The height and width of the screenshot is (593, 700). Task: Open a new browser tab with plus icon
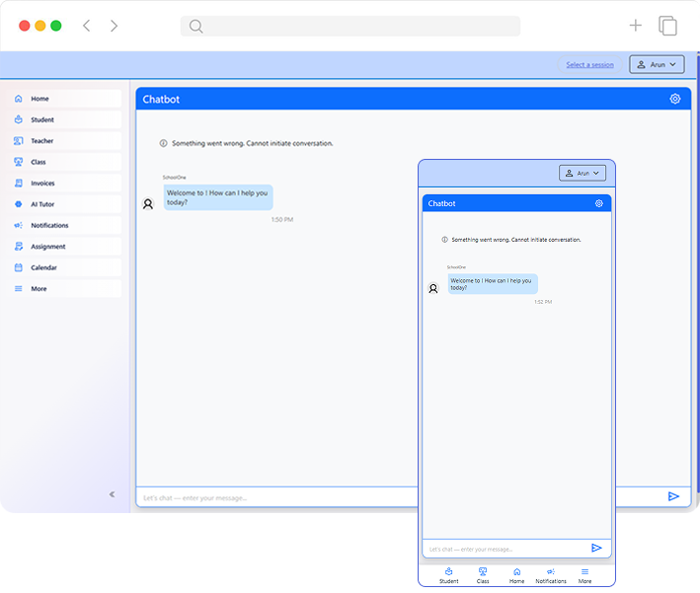click(636, 26)
